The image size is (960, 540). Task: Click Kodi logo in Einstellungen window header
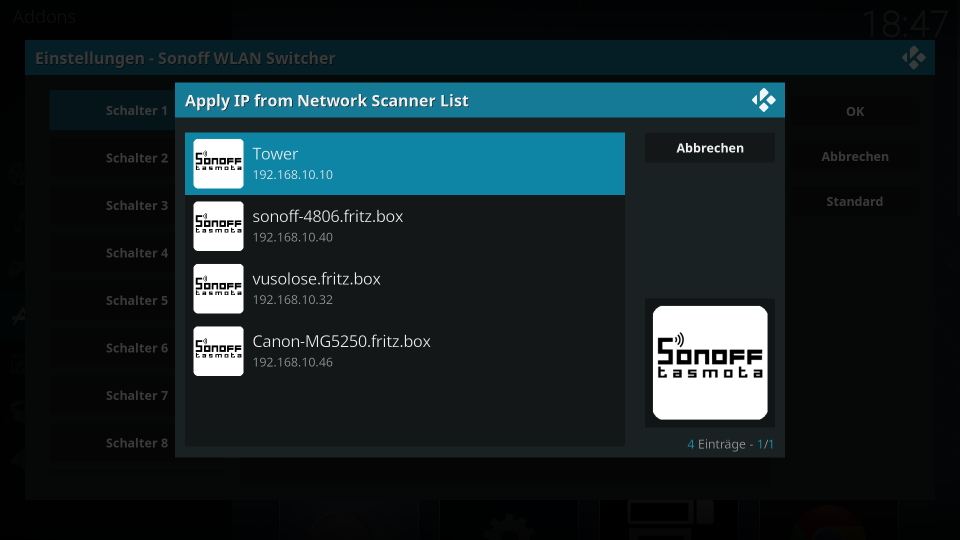[913, 58]
